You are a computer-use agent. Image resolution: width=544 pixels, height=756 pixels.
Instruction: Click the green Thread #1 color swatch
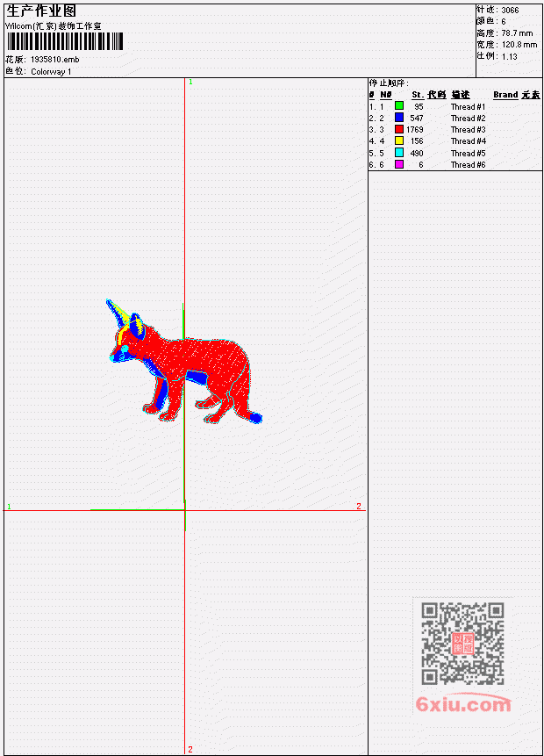tap(399, 105)
